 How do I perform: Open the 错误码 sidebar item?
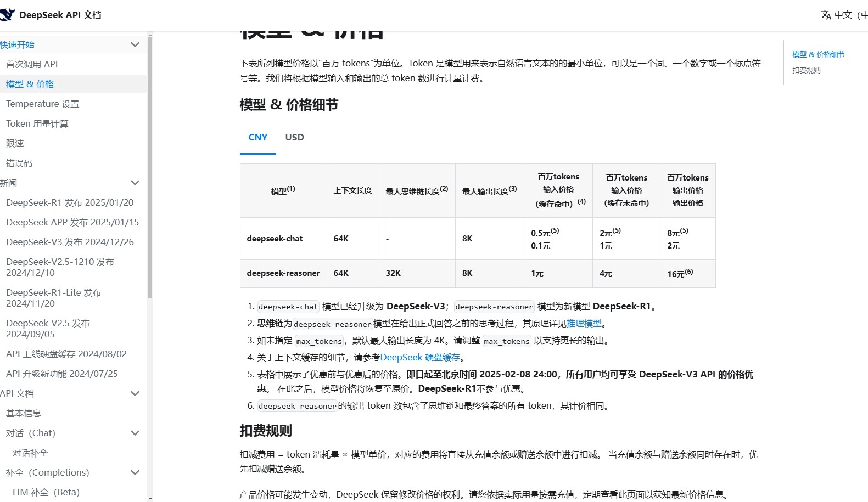pyautogui.click(x=19, y=163)
